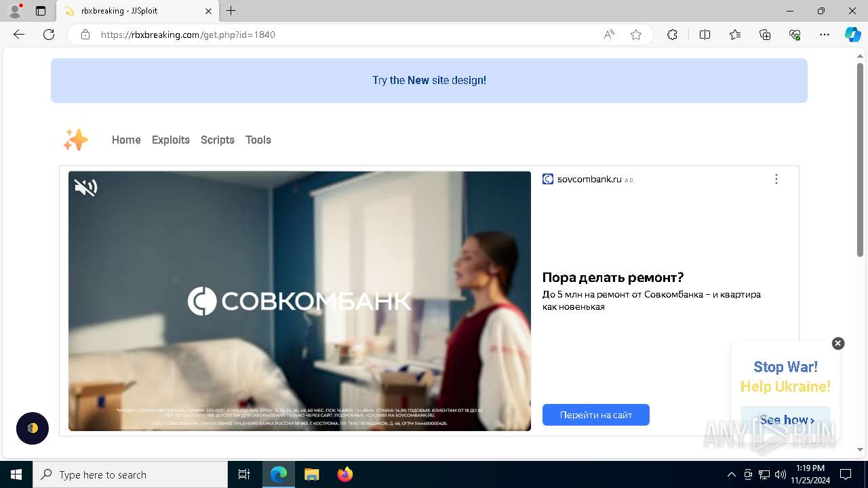This screenshot has height=488, width=868.
Task: View site information lock icon
Action: [85, 35]
